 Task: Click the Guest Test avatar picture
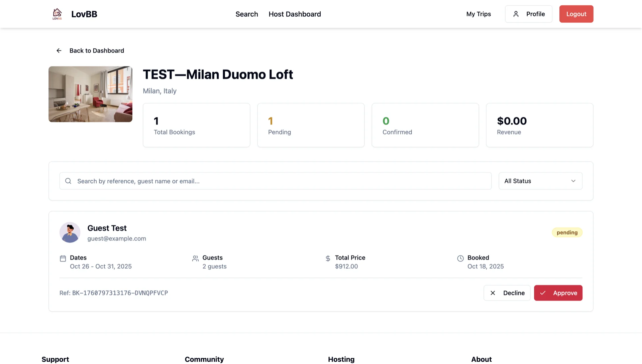click(x=70, y=232)
